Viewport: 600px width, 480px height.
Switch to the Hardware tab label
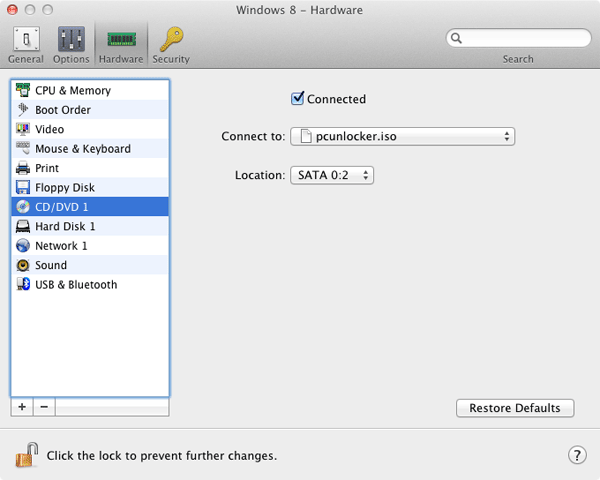121,59
